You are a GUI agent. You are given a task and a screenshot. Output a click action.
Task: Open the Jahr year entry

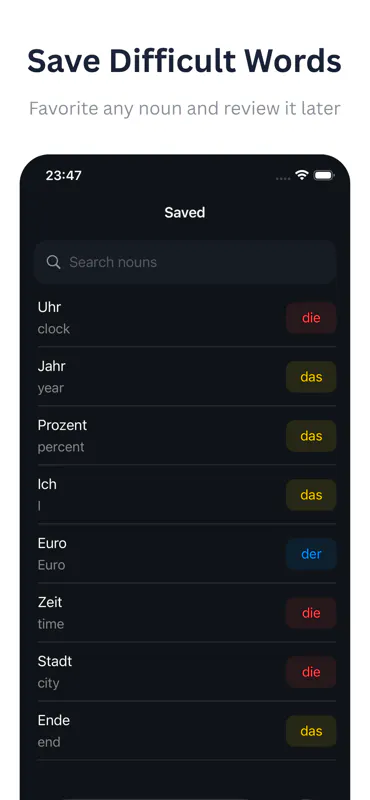pyautogui.click(x=187, y=377)
